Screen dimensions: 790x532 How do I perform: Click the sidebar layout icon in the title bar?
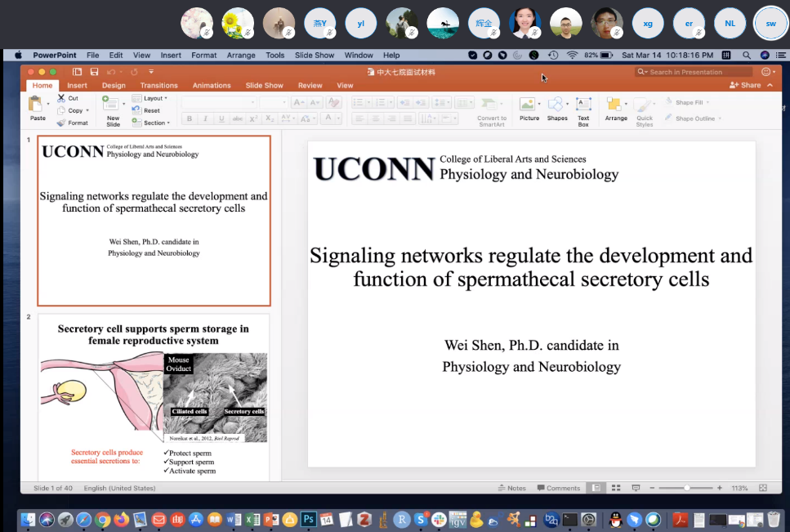tap(77, 72)
